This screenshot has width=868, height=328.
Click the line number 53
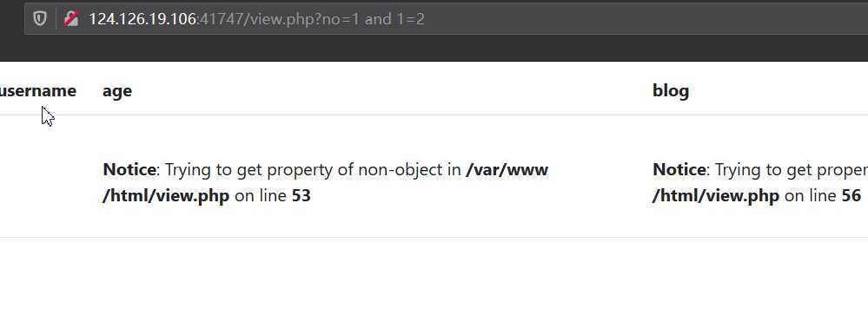pos(301,196)
